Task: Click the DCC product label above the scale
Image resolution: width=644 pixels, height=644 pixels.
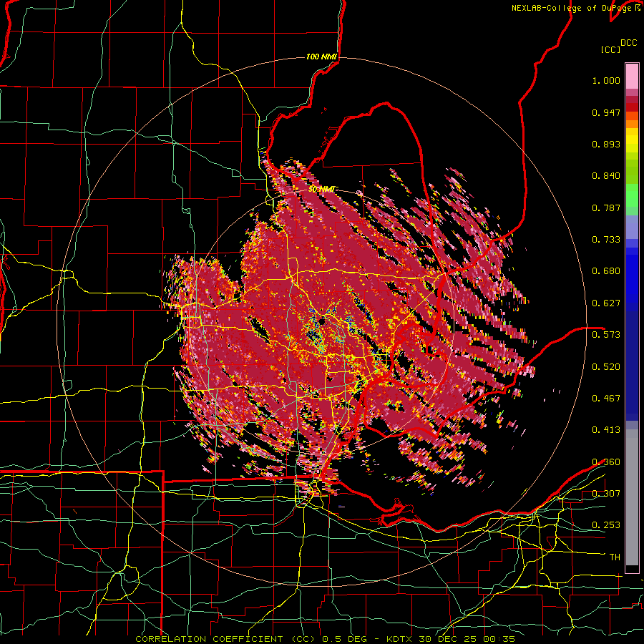Action: pyautogui.click(x=628, y=42)
